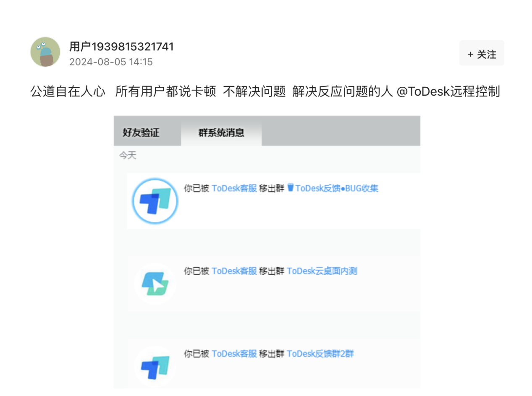The width and height of the screenshot is (532, 396).
Task: Open the ToDesk反馈●BUG收集 group avatar
Action: [155, 201]
